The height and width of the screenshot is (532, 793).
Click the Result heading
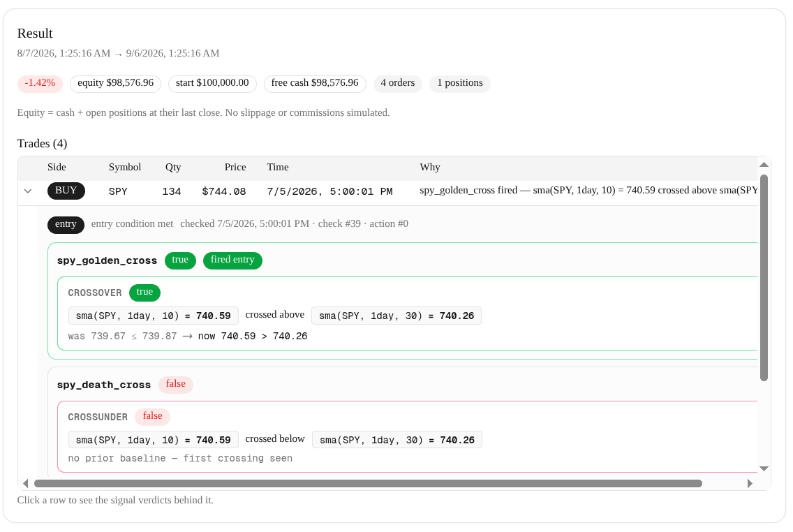tap(35, 34)
